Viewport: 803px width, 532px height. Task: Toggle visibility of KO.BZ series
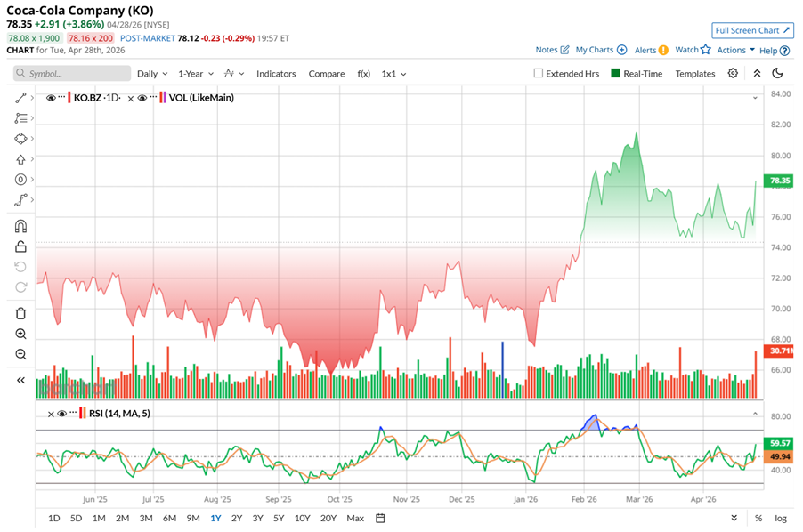point(51,98)
